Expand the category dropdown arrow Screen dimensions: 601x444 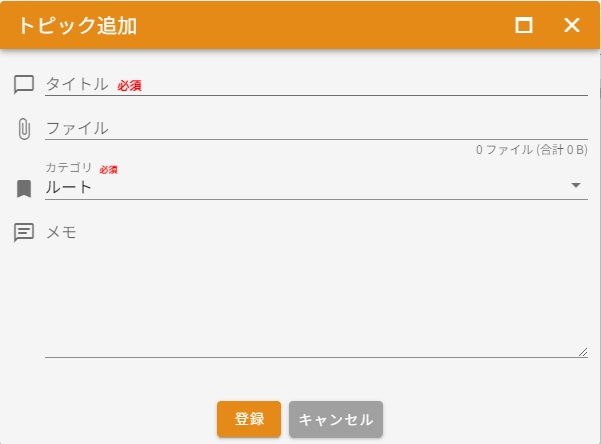tap(576, 186)
